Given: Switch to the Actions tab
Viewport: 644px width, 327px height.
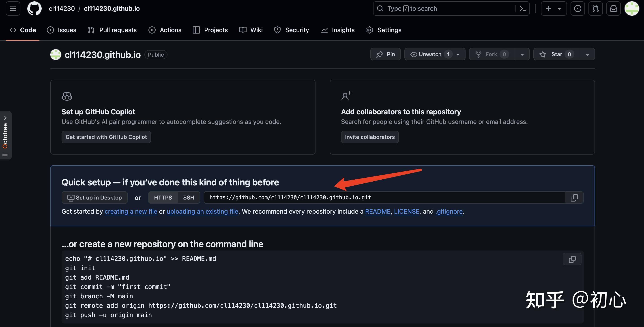Looking at the screenshot, I should coord(165,30).
